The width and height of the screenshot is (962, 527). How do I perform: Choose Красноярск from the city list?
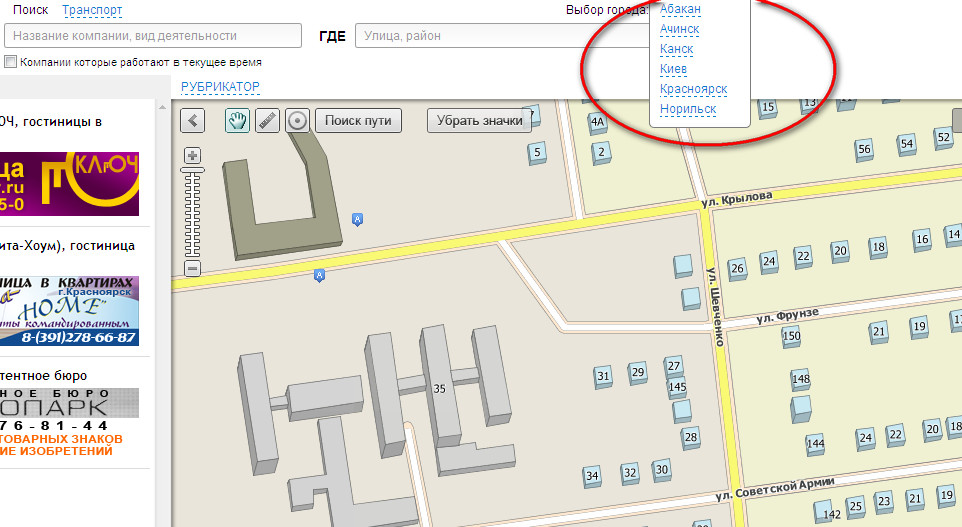click(693, 89)
